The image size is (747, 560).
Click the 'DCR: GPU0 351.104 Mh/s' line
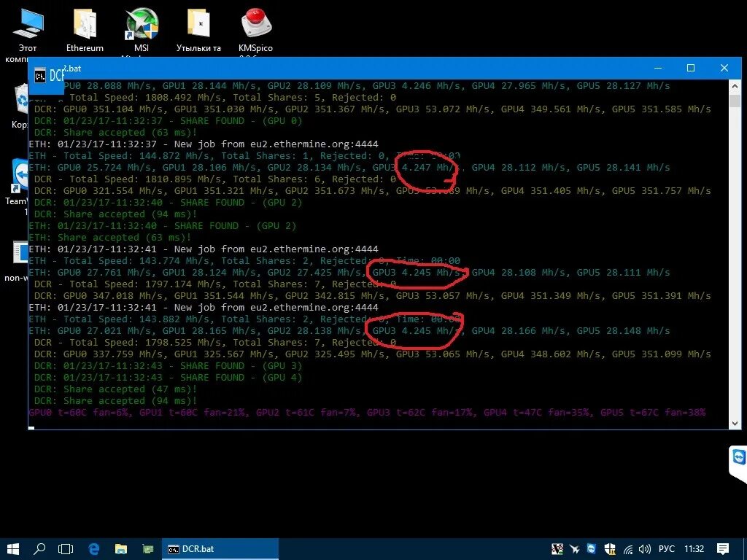click(373, 109)
